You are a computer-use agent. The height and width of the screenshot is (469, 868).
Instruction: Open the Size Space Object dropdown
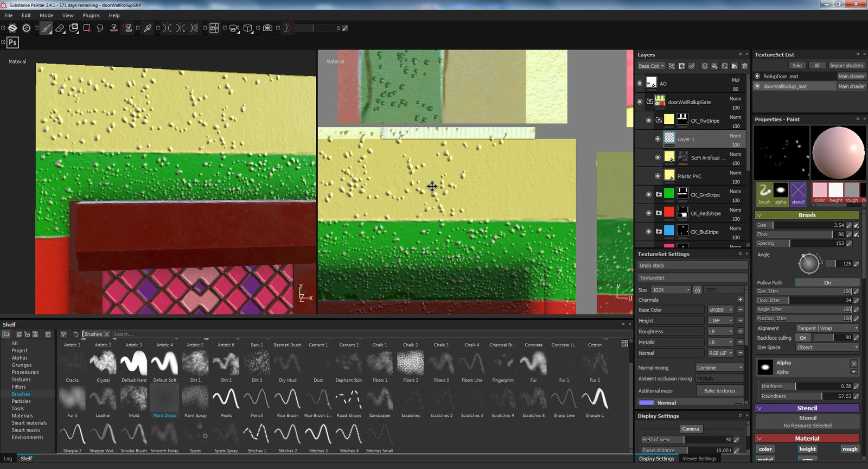point(827,347)
